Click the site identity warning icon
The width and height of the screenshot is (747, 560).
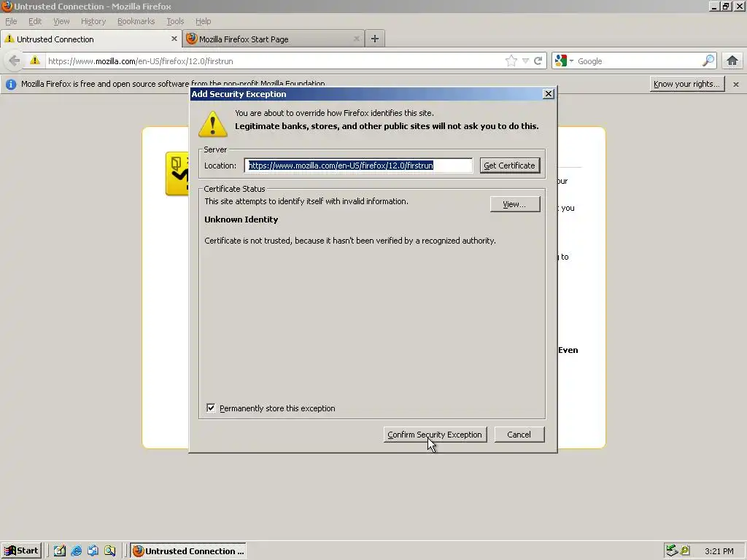tap(35, 61)
